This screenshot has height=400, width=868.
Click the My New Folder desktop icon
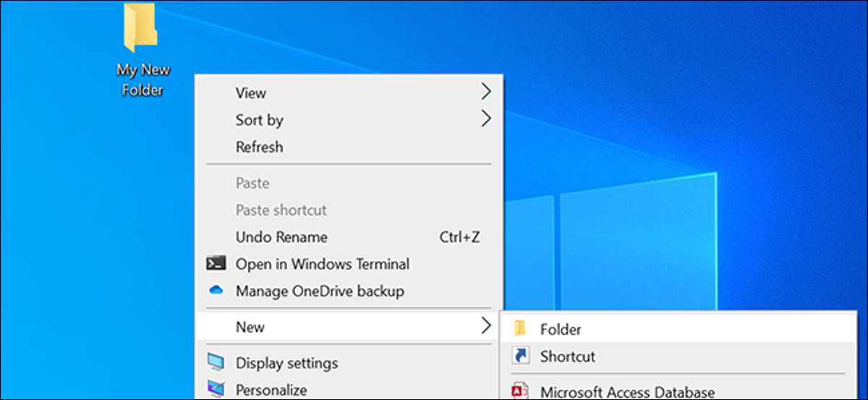click(141, 27)
